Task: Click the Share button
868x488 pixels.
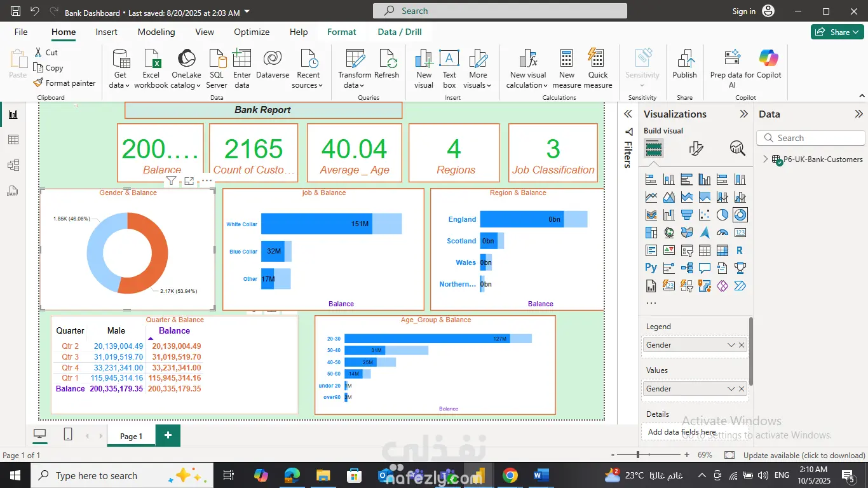Action: coord(836,32)
